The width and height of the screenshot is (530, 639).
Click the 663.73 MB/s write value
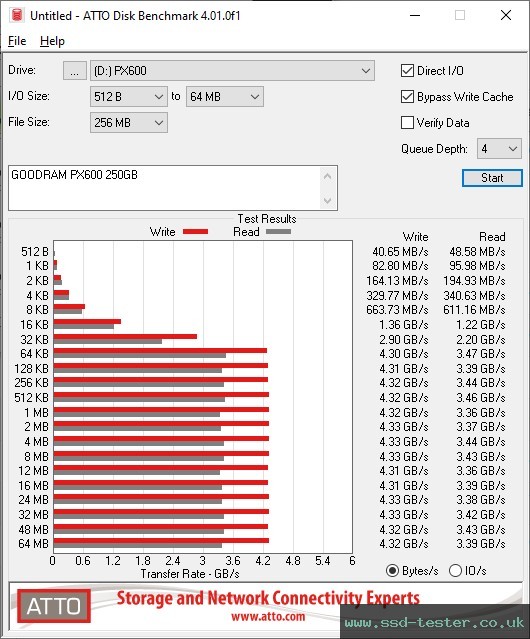tap(397, 310)
